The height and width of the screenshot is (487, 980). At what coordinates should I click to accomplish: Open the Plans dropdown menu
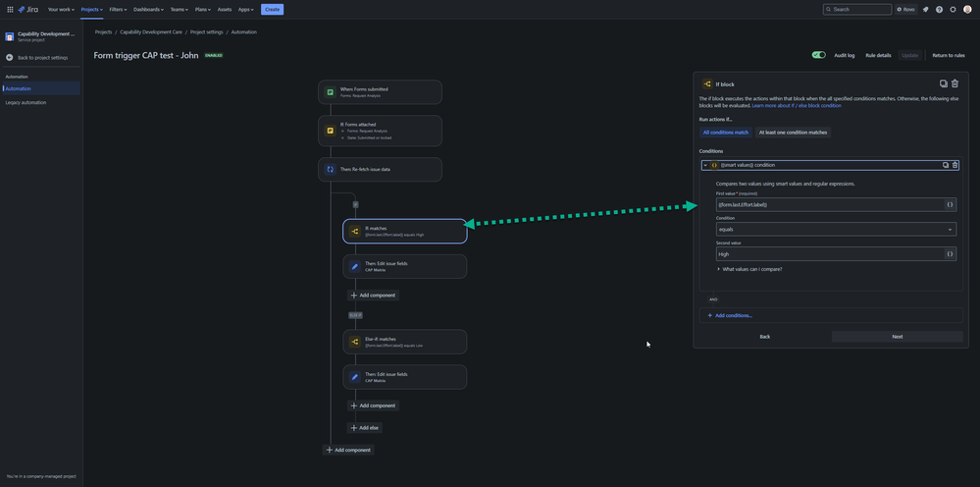203,10
